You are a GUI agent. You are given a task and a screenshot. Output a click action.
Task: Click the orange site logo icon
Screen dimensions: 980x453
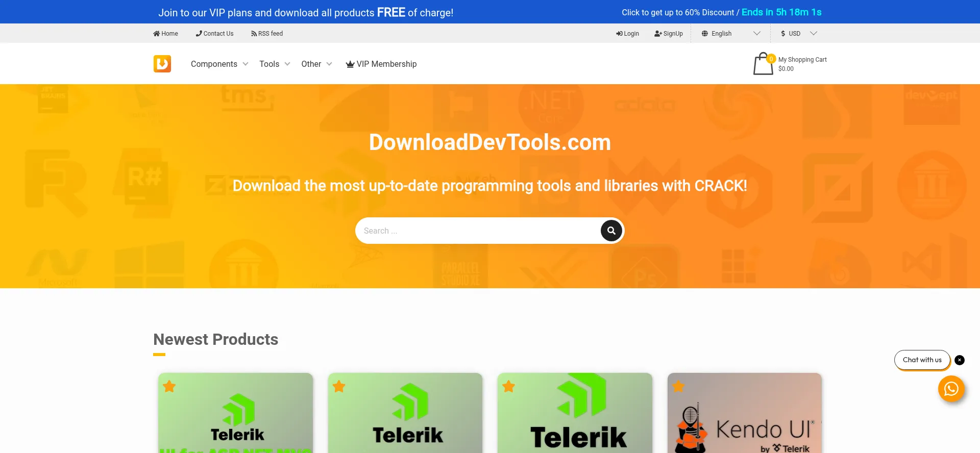pyautogui.click(x=162, y=64)
